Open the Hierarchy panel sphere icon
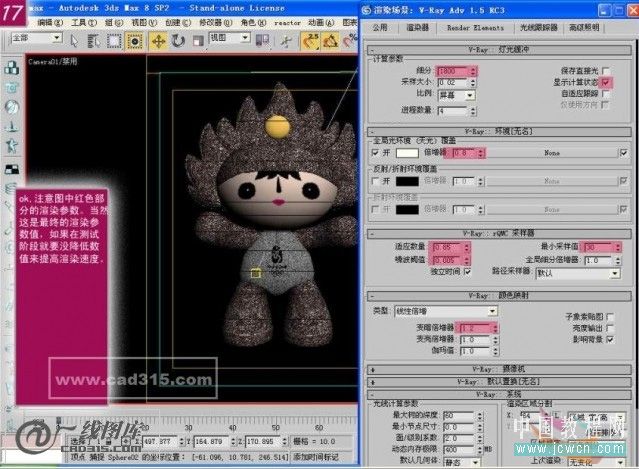The height and width of the screenshot is (469, 639). tap(11, 107)
